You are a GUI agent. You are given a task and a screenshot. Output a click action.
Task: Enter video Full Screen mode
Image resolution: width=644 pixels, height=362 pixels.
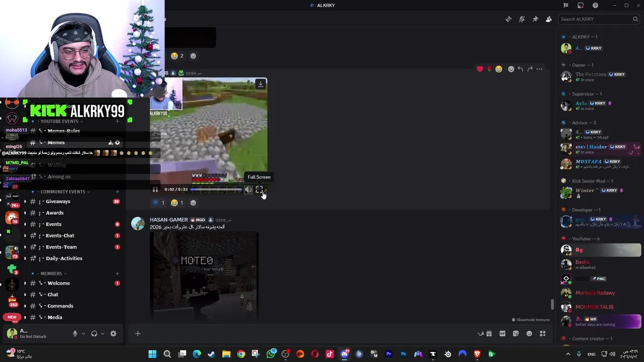coord(259,190)
